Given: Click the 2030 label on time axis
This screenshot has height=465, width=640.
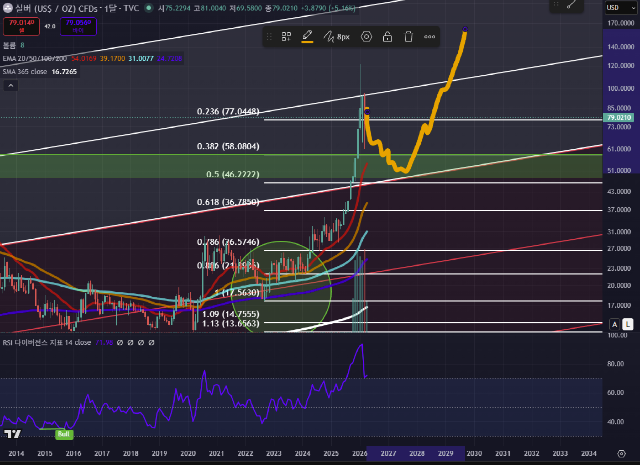Looking at the screenshot, I should click(x=474, y=454).
